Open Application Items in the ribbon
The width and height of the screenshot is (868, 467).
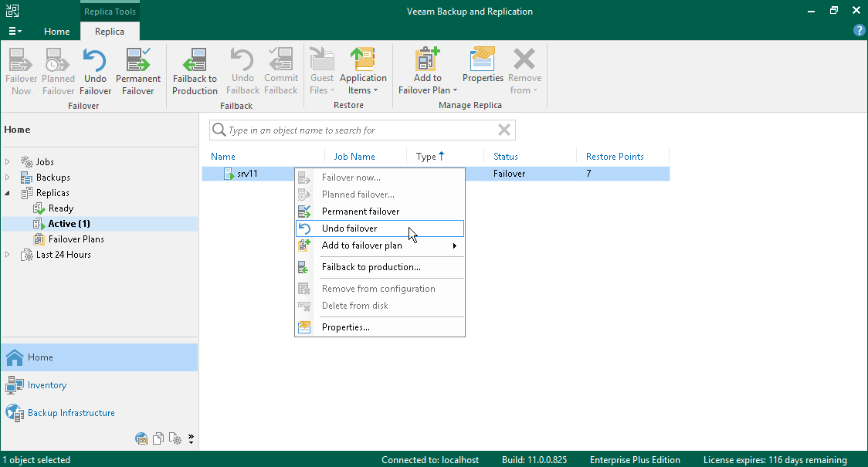coord(363,71)
